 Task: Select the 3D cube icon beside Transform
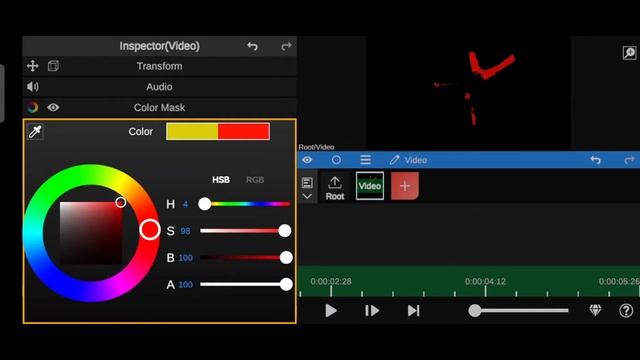pyautogui.click(x=53, y=66)
